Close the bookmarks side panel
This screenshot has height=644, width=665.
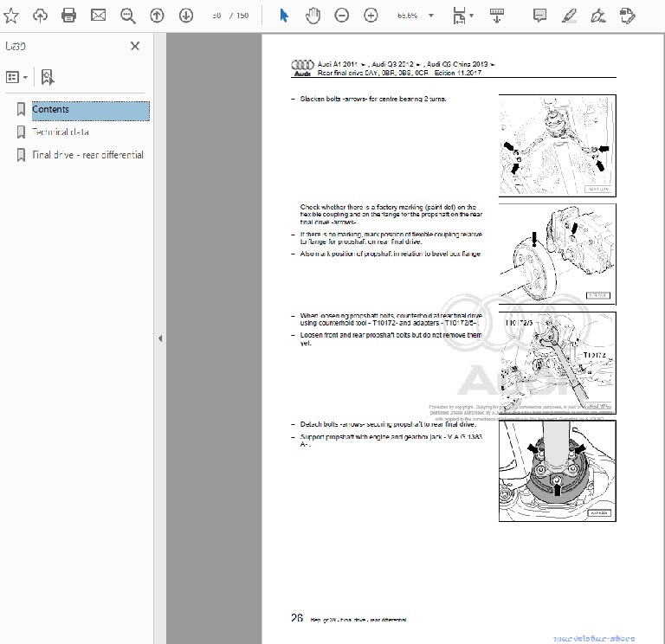click(134, 47)
